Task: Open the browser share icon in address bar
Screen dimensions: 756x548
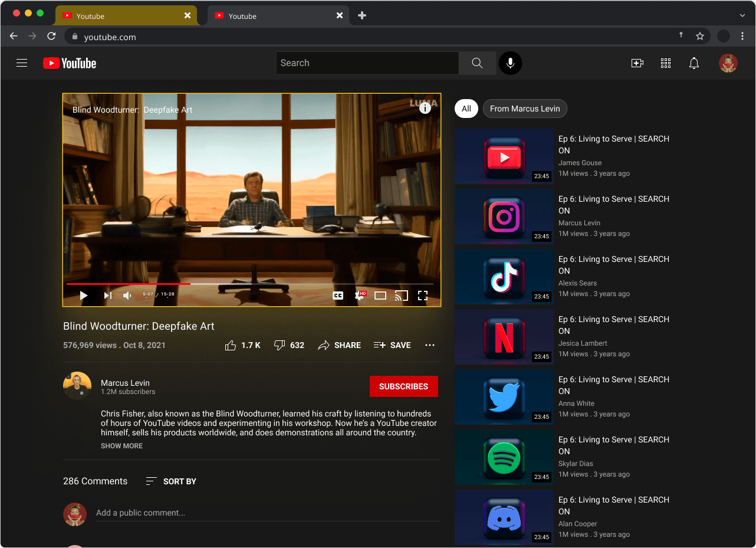Action: pyautogui.click(x=681, y=35)
